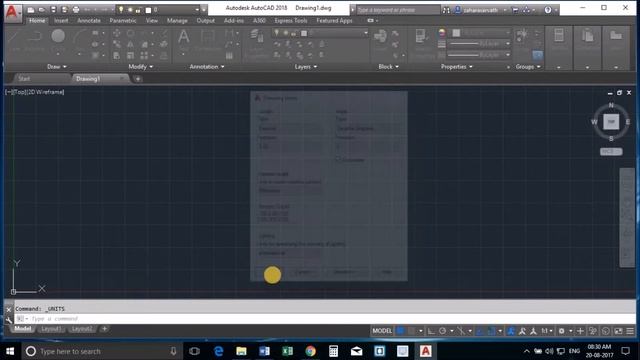Select the Mirror tool in the Modify panel

tap(131, 44)
